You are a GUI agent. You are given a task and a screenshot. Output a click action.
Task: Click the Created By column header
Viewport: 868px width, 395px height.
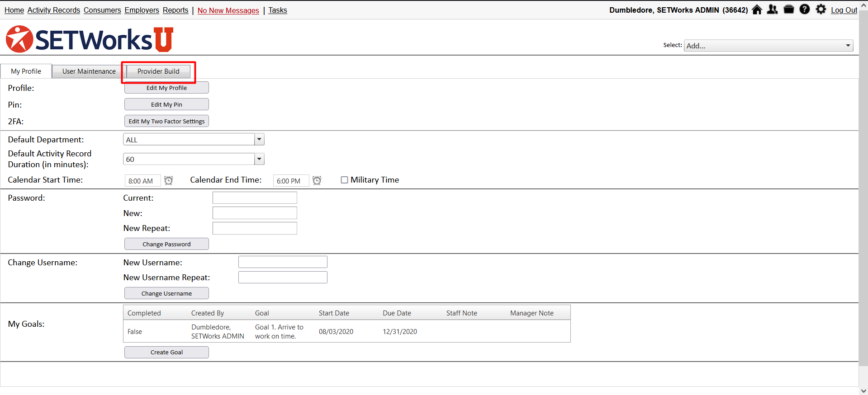click(208, 313)
